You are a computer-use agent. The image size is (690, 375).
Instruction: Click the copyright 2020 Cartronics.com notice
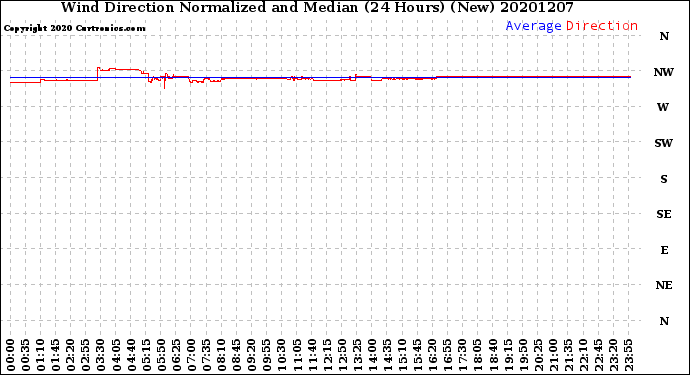(x=74, y=29)
